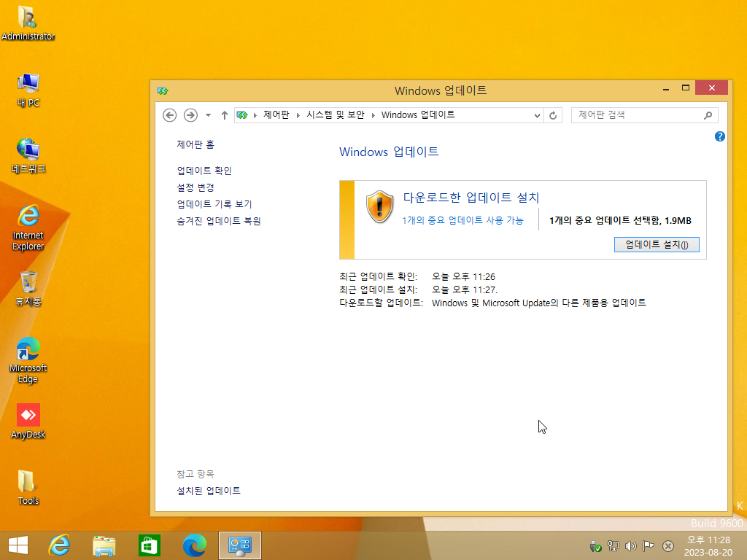Close the Windows 업데이트 window
Viewport: 747px width, 560px height.
tap(711, 87)
